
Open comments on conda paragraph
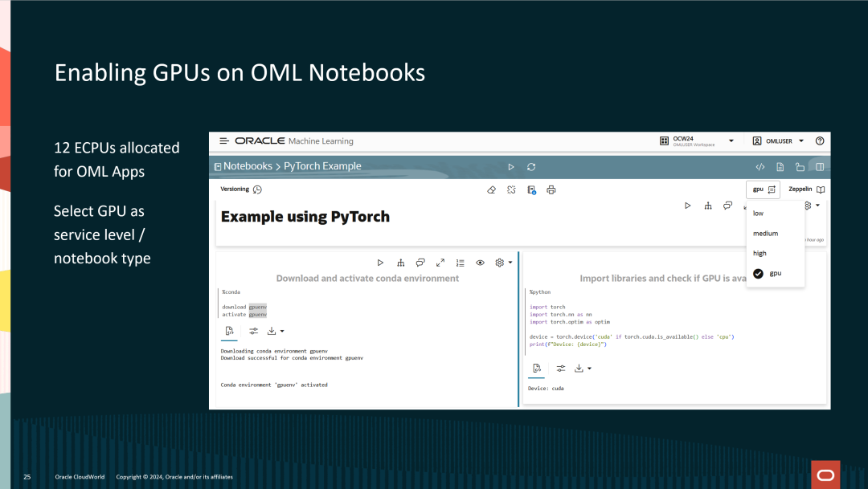tap(420, 263)
